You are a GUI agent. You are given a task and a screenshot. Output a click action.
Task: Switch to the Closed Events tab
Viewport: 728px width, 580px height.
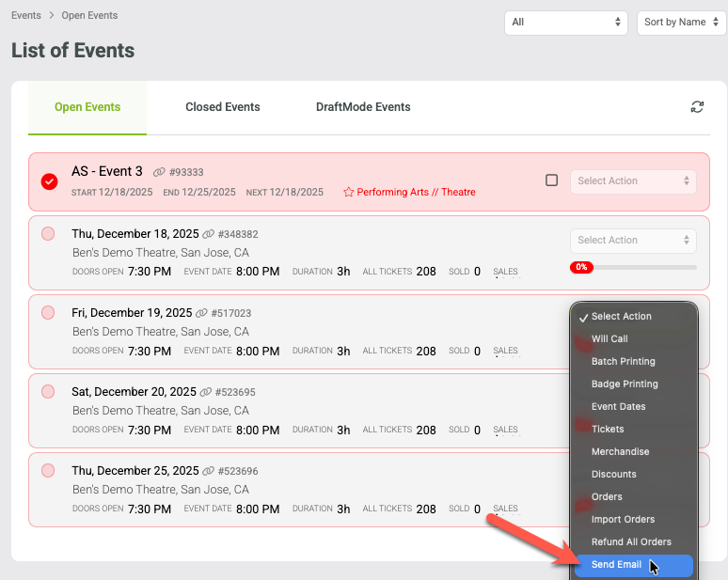pyautogui.click(x=222, y=107)
